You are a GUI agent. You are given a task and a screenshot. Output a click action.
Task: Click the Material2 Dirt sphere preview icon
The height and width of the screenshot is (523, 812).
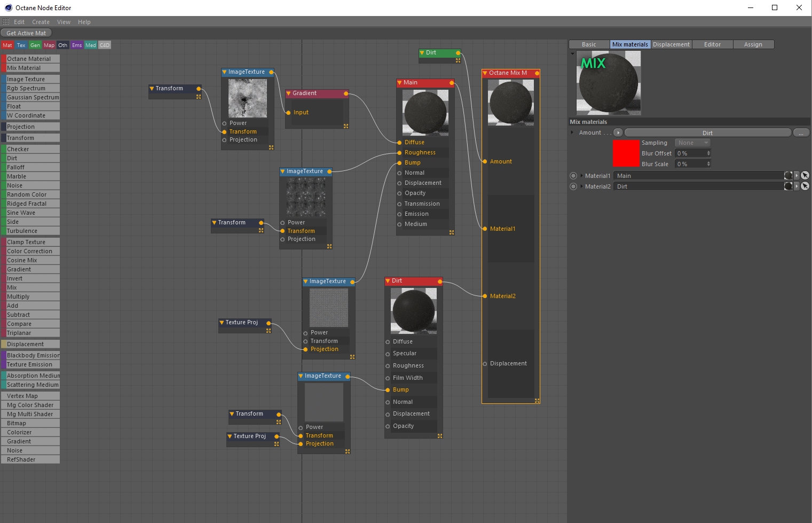tap(788, 186)
